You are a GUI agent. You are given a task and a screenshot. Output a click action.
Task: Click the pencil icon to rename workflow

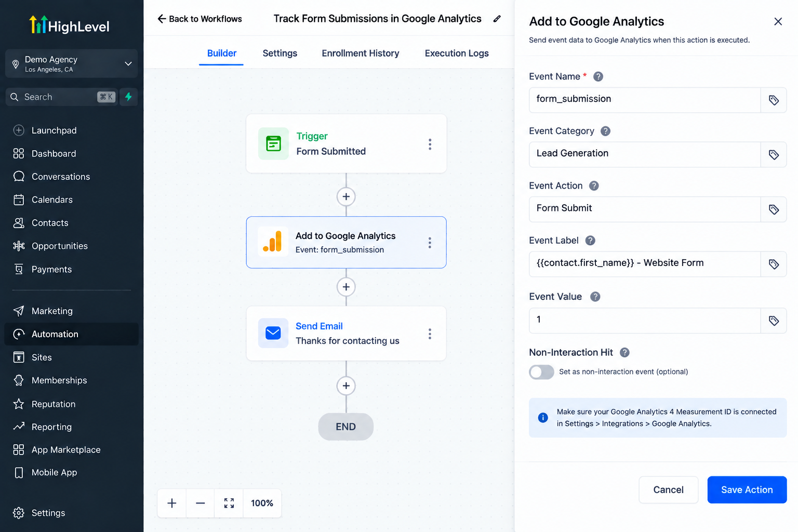[497, 19]
